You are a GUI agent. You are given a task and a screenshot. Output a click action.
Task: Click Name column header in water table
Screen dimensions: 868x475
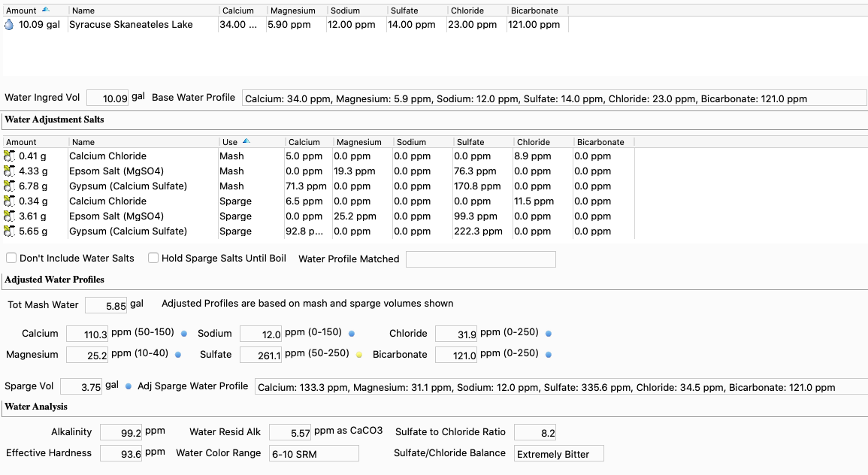144,11
